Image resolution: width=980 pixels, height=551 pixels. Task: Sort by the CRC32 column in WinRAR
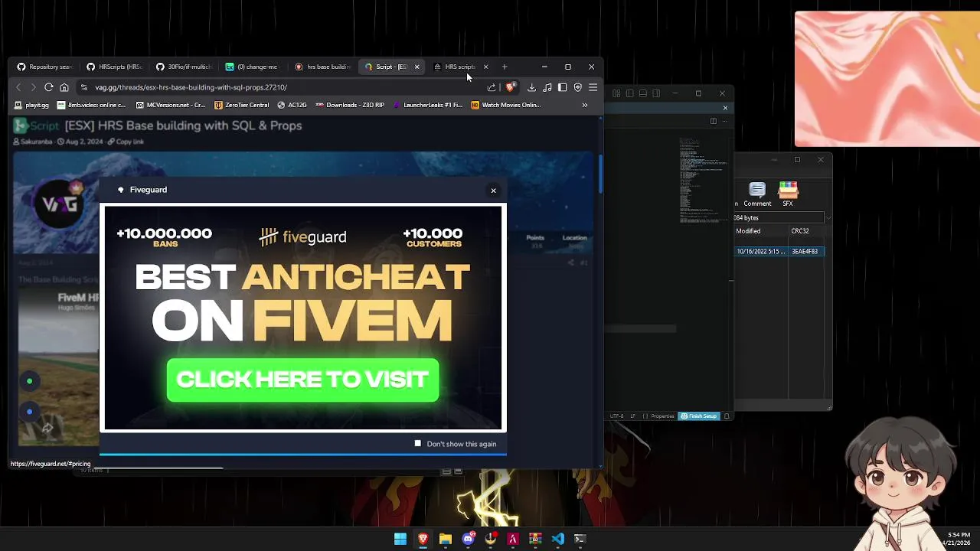(808, 231)
